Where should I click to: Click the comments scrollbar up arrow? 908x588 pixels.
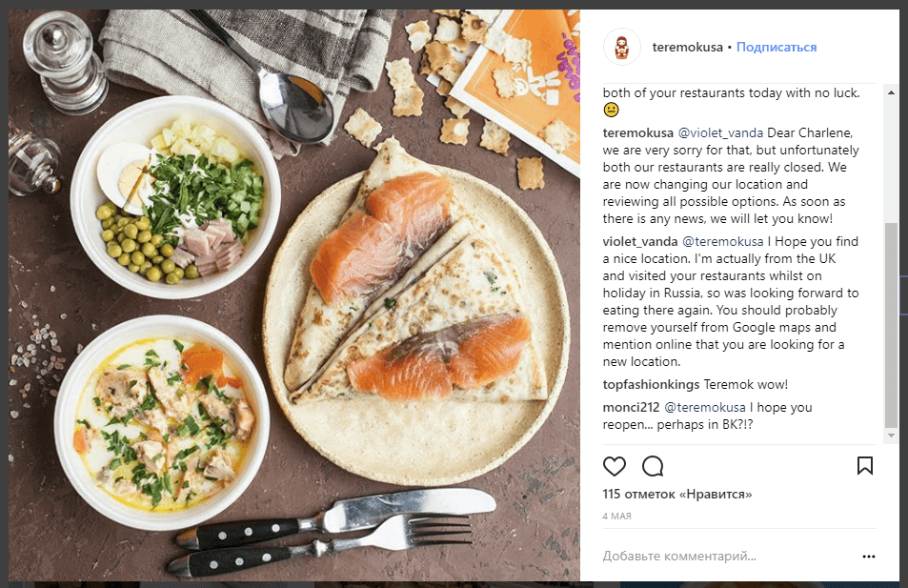coord(891,92)
